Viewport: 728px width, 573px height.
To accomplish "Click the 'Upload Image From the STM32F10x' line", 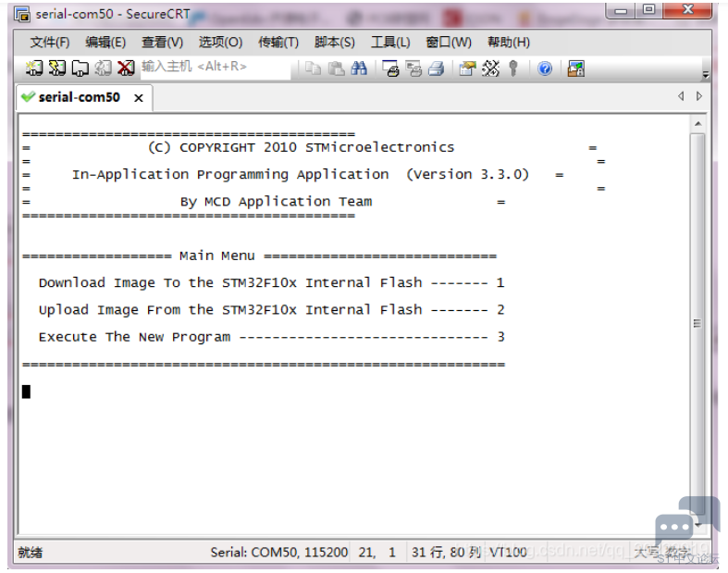I will pos(271,309).
